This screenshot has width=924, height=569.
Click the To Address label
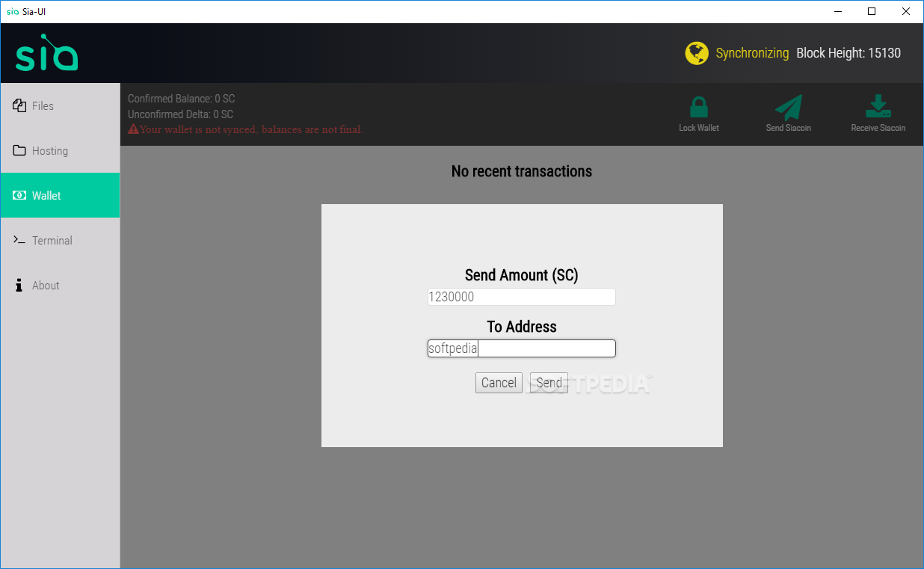tap(522, 327)
